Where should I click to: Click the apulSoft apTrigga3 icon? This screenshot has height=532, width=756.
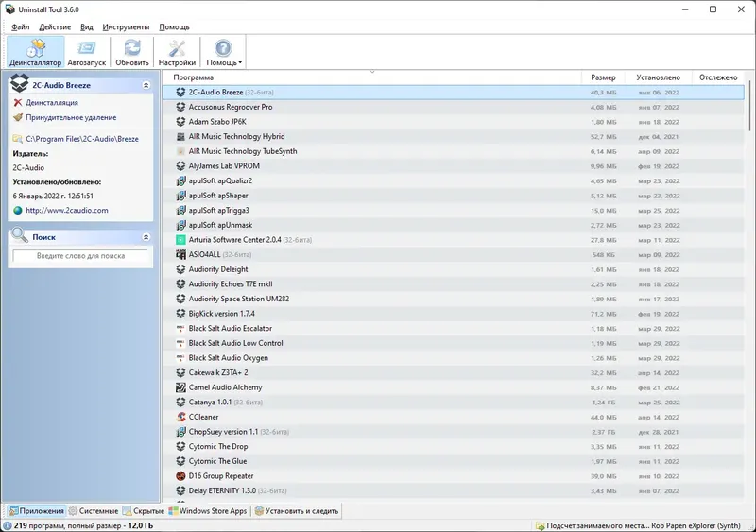180,211
